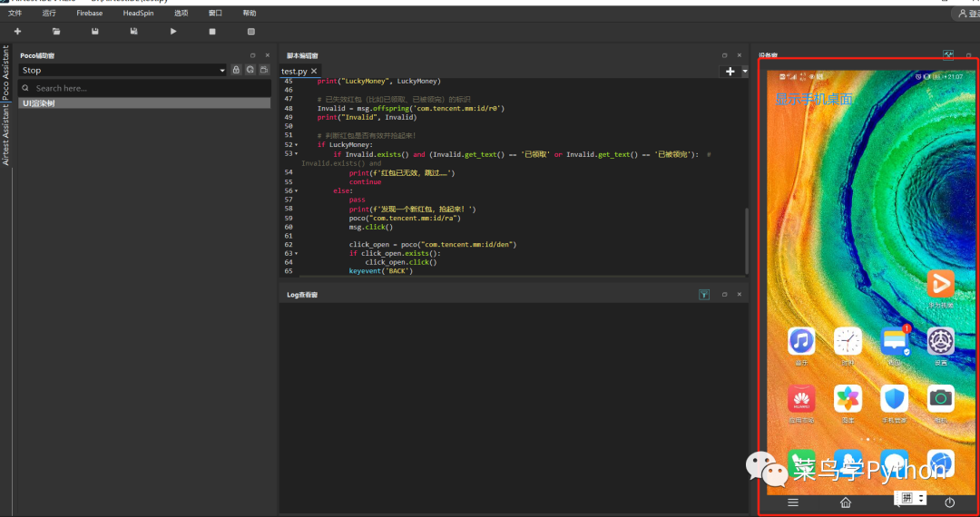Add a new editor tab with plus
Viewport: 980px width, 517px height.
tap(730, 71)
